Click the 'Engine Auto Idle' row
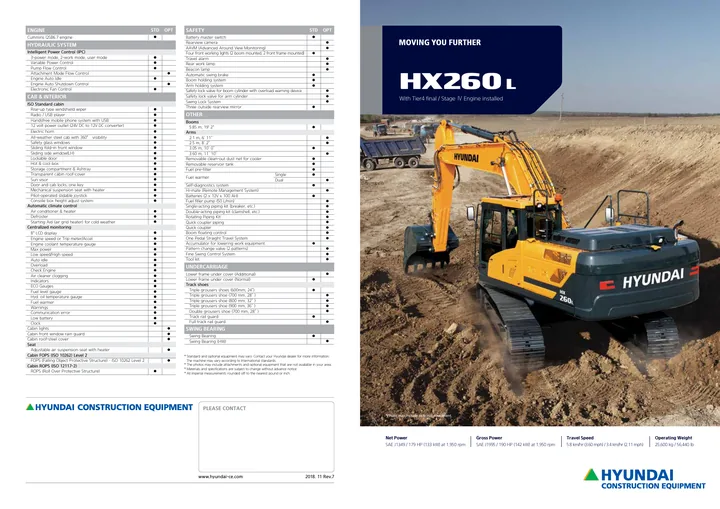 point(101,79)
